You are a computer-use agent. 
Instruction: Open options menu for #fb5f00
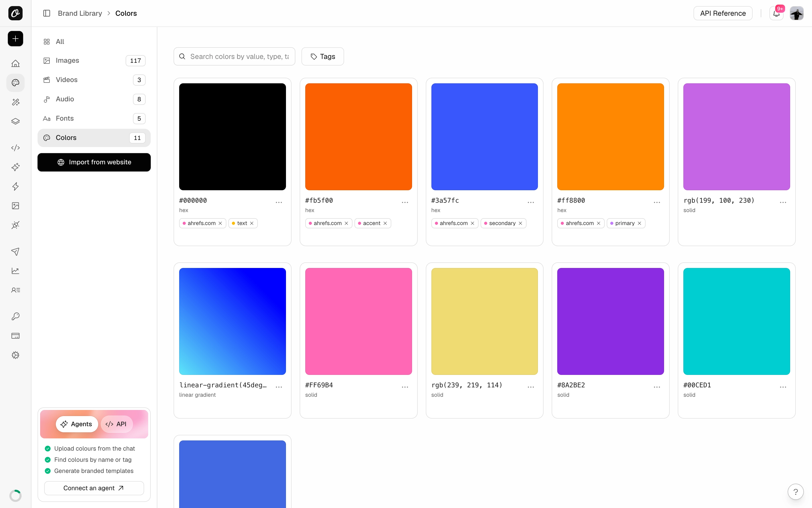coord(405,202)
